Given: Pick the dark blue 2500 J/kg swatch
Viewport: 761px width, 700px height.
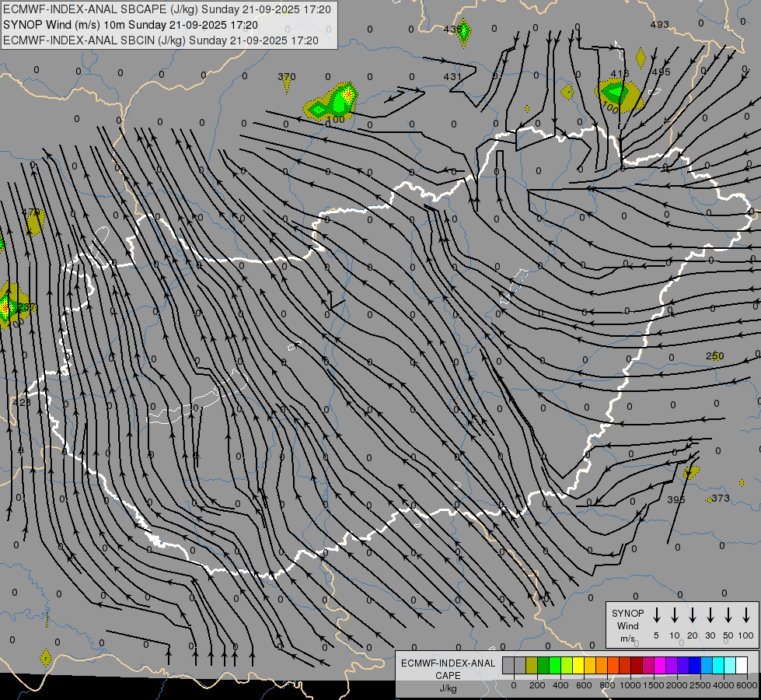Looking at the screenshot, I should pos(695,666).
